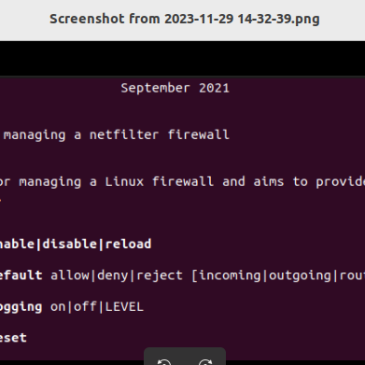Click the bold word 'disable'
This screenshot has width=365, height=365.
click(x=69, y=244)
